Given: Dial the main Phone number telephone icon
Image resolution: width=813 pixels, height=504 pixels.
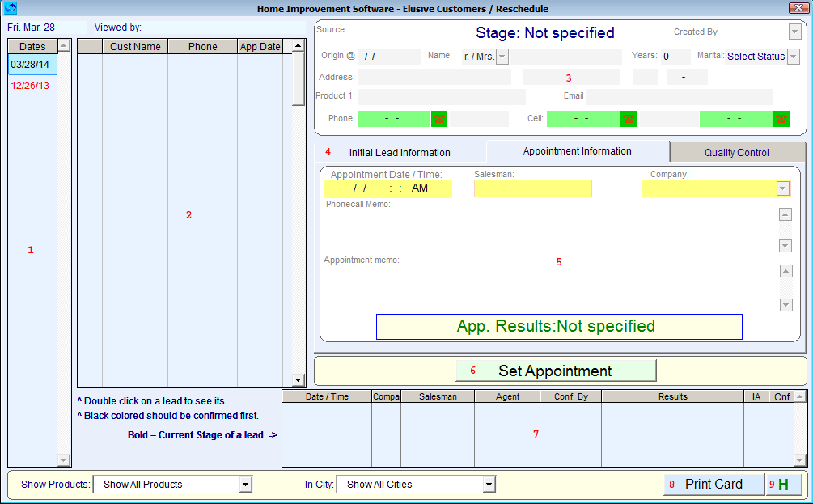Looking at the screenshot, I should click(438, 119).
